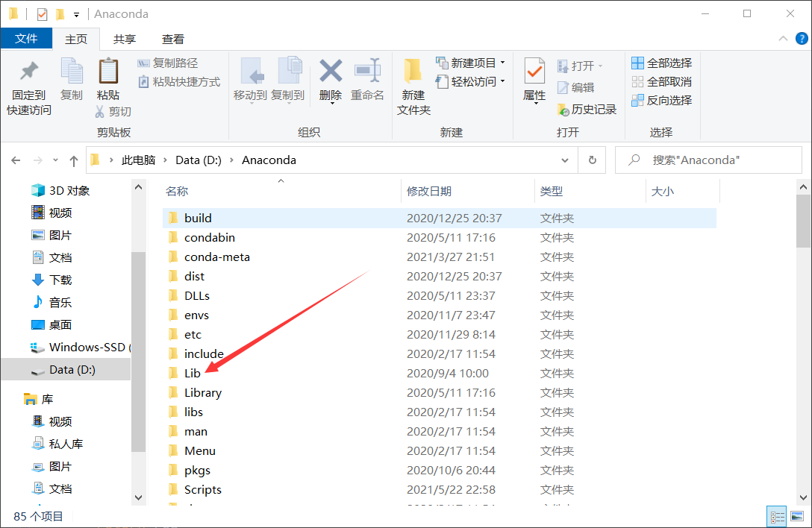This screenshot has height=528, width=812.
Task: Create a New Folder (新建文件夹)
Action: point(413,87)
